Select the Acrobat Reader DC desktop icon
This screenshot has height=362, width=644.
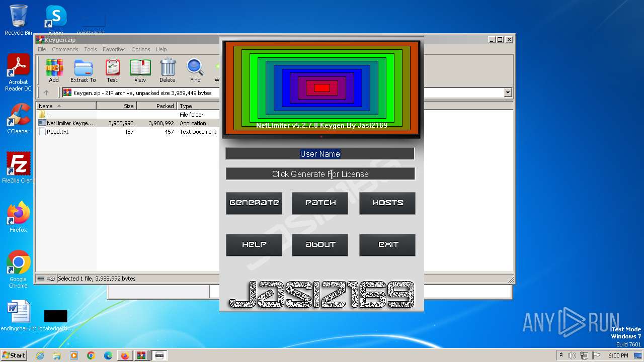click(18, 72)
